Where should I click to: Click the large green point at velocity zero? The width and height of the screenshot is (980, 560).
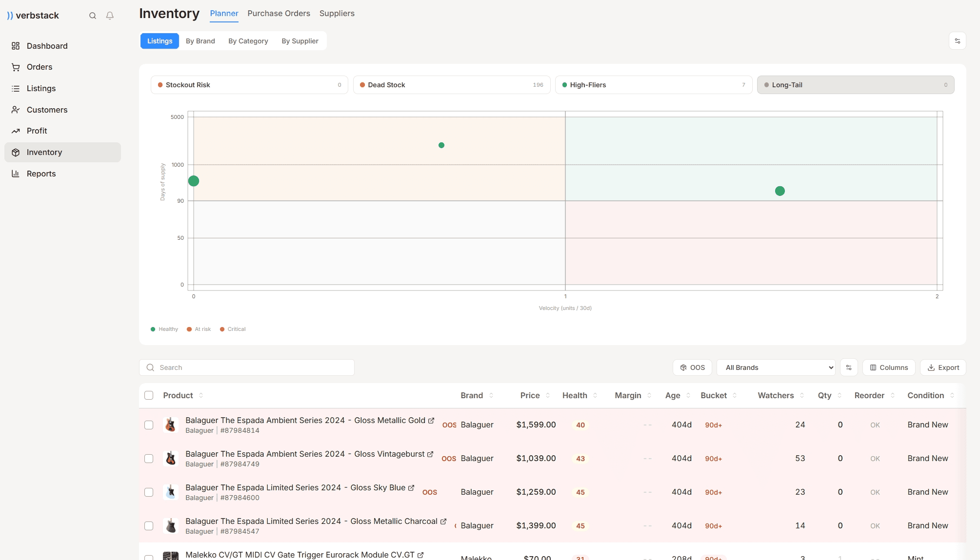[194, 181]
